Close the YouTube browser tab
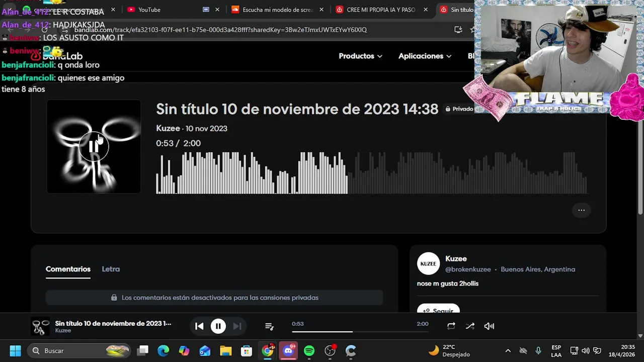644x362 pixels. click(217, 10)
